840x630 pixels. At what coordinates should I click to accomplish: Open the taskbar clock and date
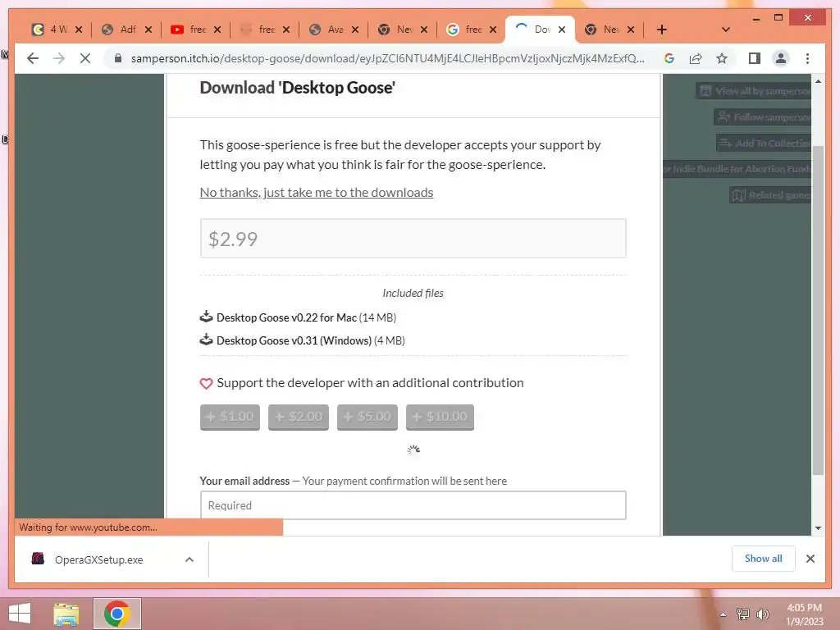[804, 614]
